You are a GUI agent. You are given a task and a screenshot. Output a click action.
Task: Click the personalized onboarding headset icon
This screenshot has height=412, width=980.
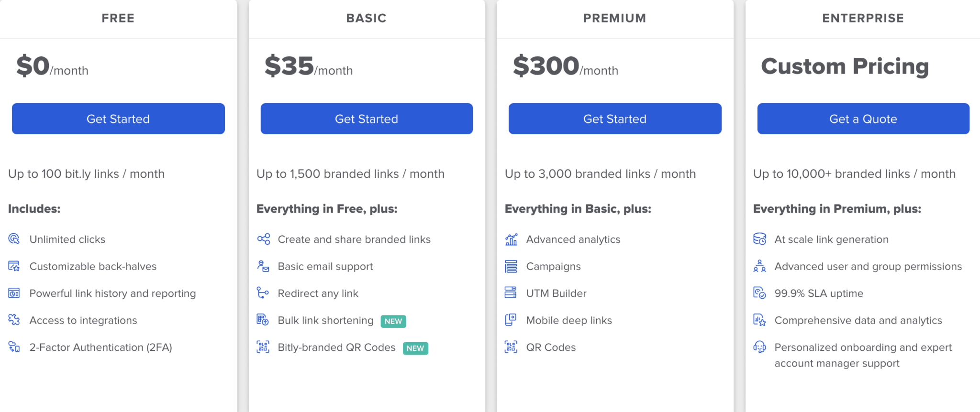pos(759,347)
